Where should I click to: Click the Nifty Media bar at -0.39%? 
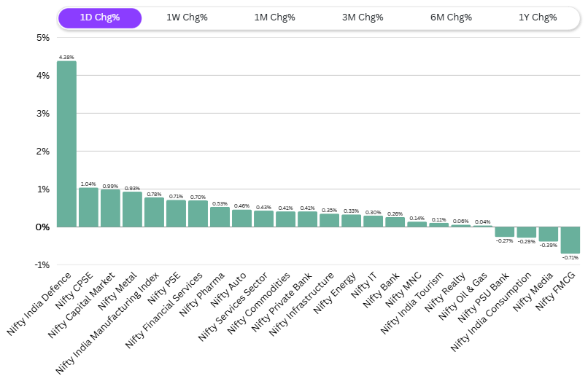[x=549, y=234]
